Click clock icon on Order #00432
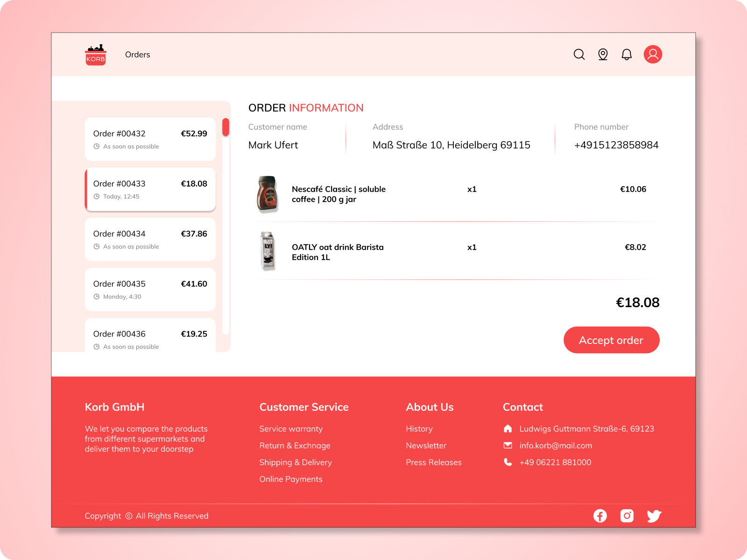Viewport: 747px width, 560px height. 97,147
